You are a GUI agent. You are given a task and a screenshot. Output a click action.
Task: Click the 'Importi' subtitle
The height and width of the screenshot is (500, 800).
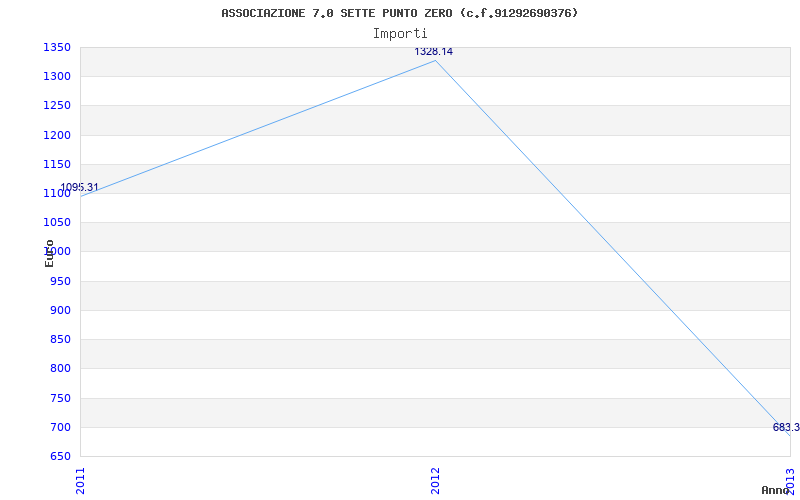pyautogui.click(x=400, y=34)
